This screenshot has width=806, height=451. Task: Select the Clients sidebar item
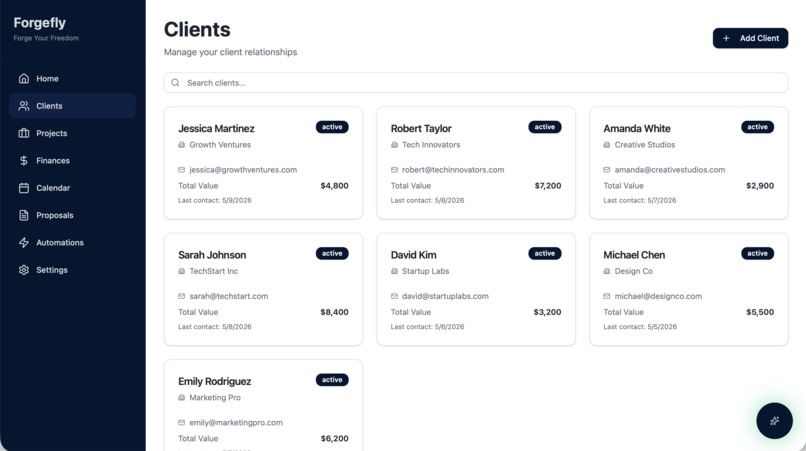(72, 105)
